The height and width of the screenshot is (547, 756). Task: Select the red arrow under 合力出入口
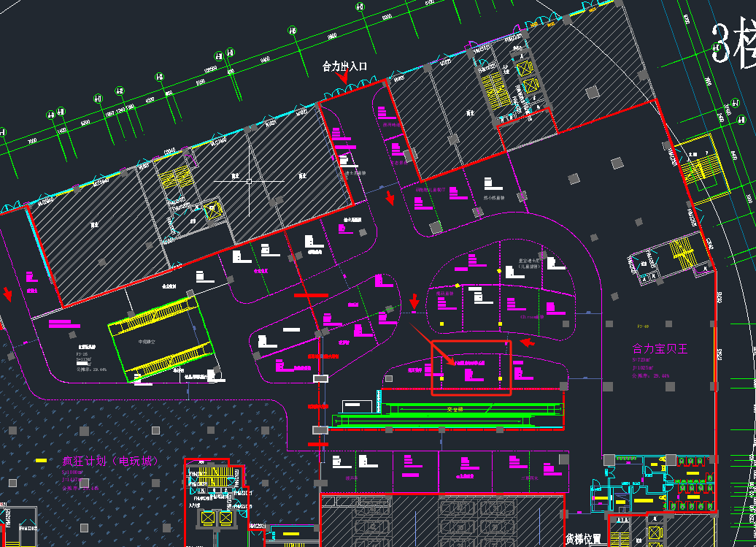tap(342, 81)
